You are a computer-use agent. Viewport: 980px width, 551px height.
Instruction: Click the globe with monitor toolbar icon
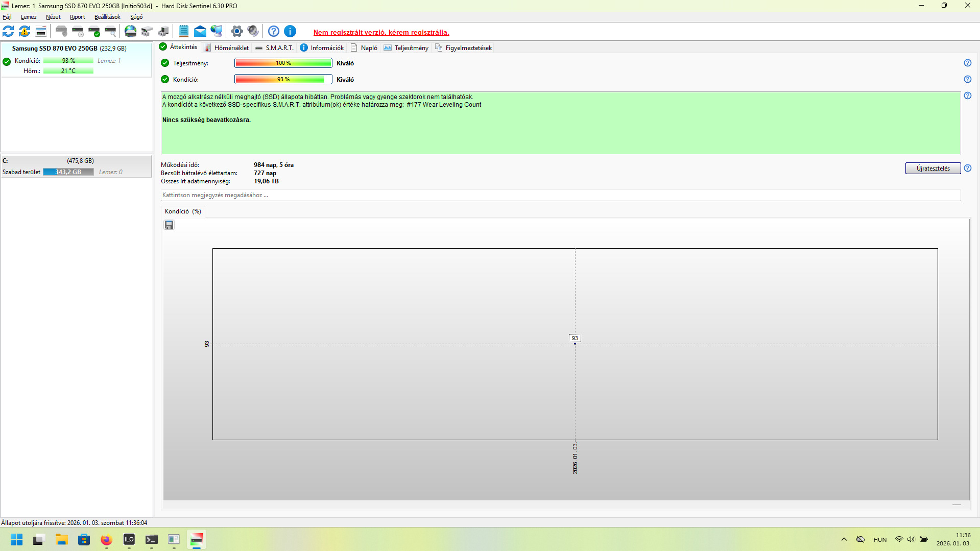[217, 31]
